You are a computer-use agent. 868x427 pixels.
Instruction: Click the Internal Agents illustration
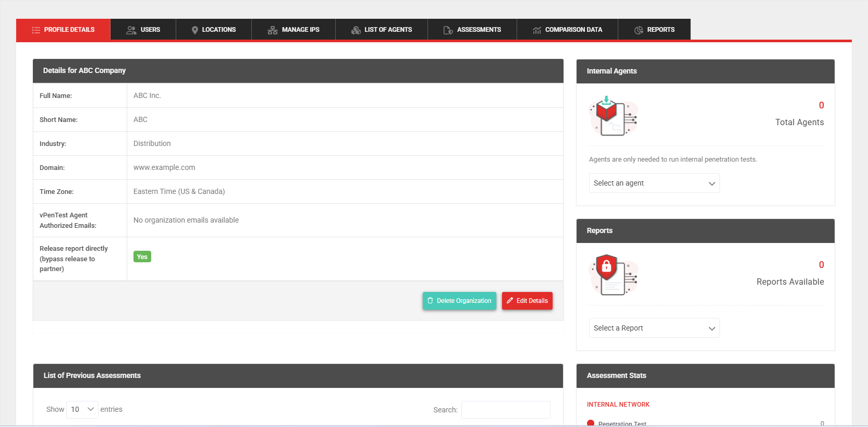(613, 116)
